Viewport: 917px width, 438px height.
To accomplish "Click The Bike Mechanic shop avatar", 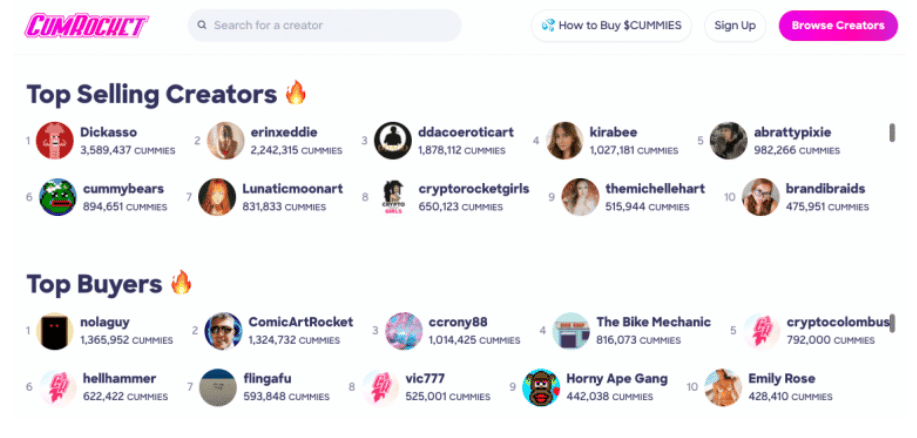I will [x=571, y=331].
